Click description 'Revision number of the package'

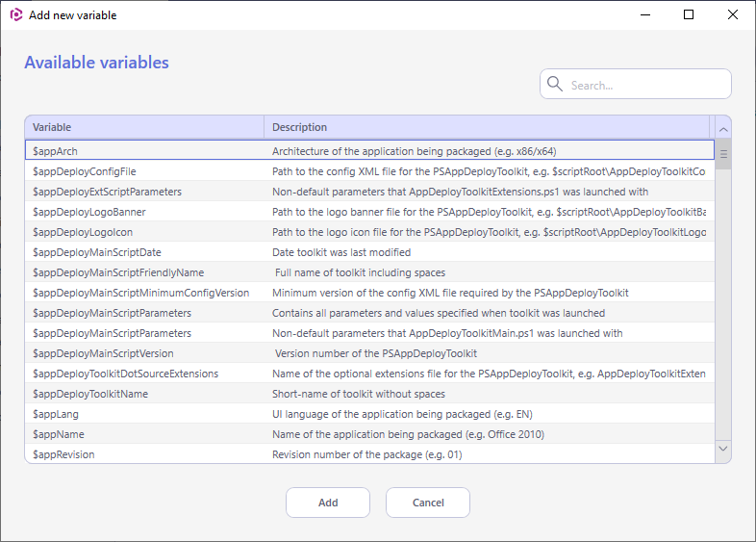point(366,454)
